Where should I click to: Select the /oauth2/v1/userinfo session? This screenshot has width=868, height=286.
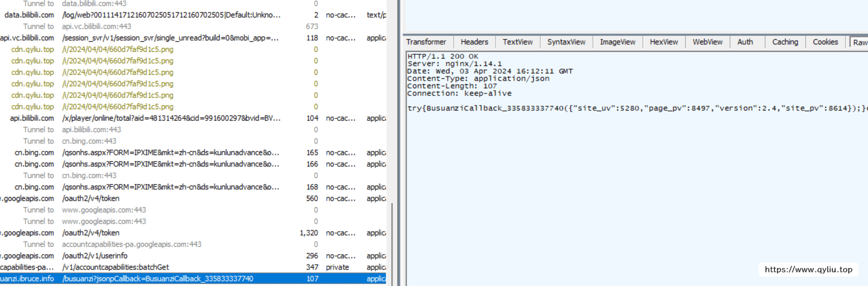pos(95,256)
